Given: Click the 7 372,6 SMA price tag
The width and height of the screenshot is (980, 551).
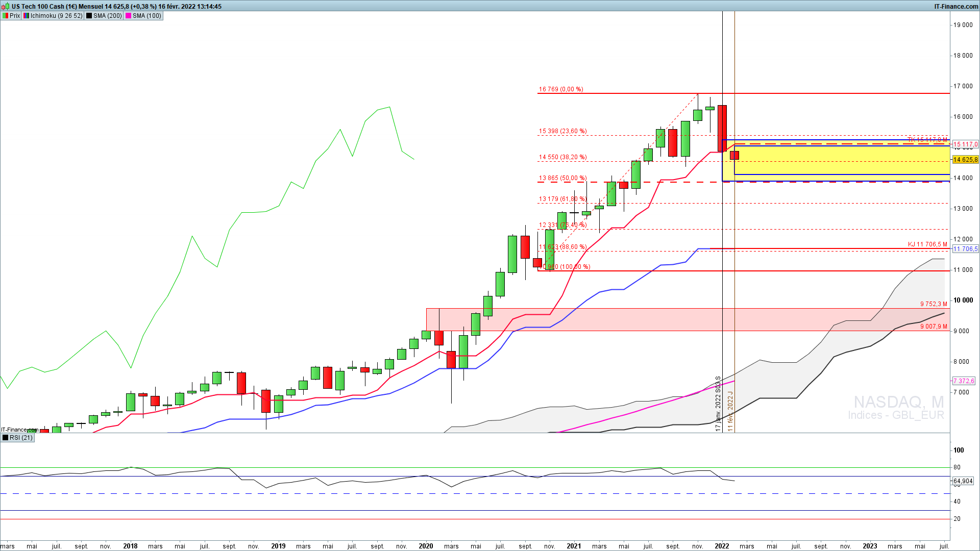Looking at the screenshot, I should coord(964,381).
